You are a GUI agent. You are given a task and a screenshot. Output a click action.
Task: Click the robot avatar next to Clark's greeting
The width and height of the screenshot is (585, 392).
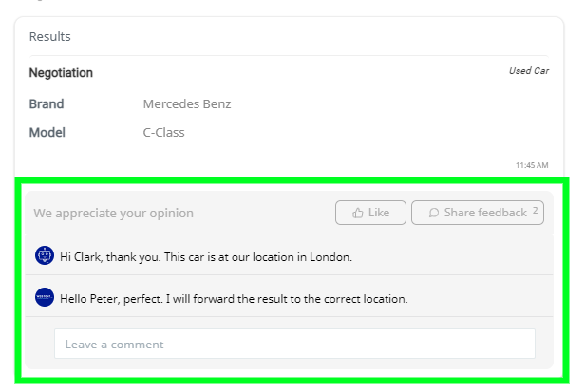pos(45,255)
